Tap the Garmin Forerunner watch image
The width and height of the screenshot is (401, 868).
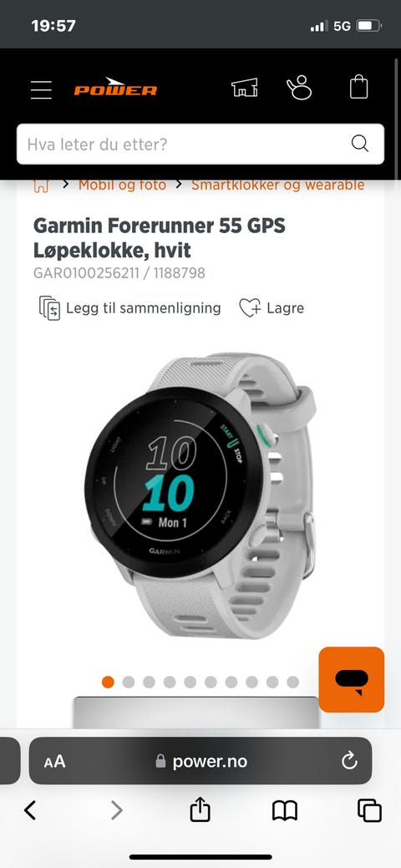[x=200, y=495]
